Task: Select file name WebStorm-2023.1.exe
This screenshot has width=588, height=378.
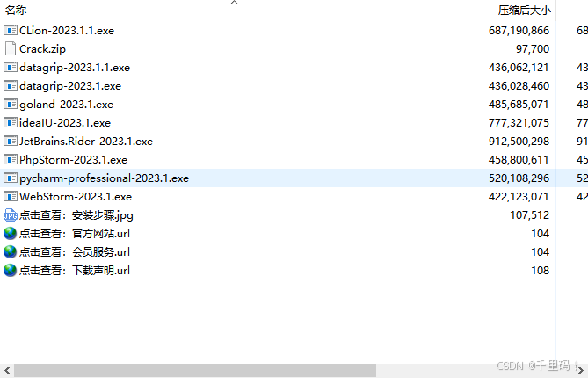Action: tap(76, 197)
